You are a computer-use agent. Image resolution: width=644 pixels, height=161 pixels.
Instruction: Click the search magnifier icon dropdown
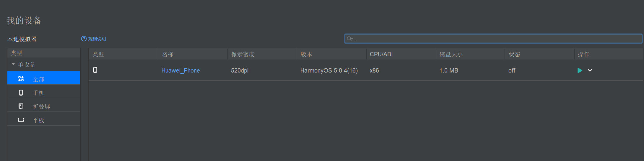point(350,39)
